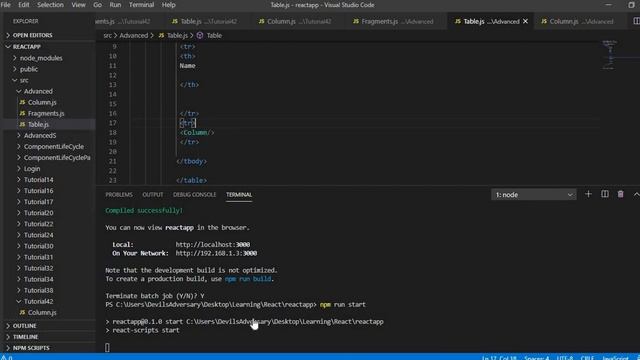Expand the Tutorial34 folder
Screen dimensions: 640x360
click(x=48, y=279)
